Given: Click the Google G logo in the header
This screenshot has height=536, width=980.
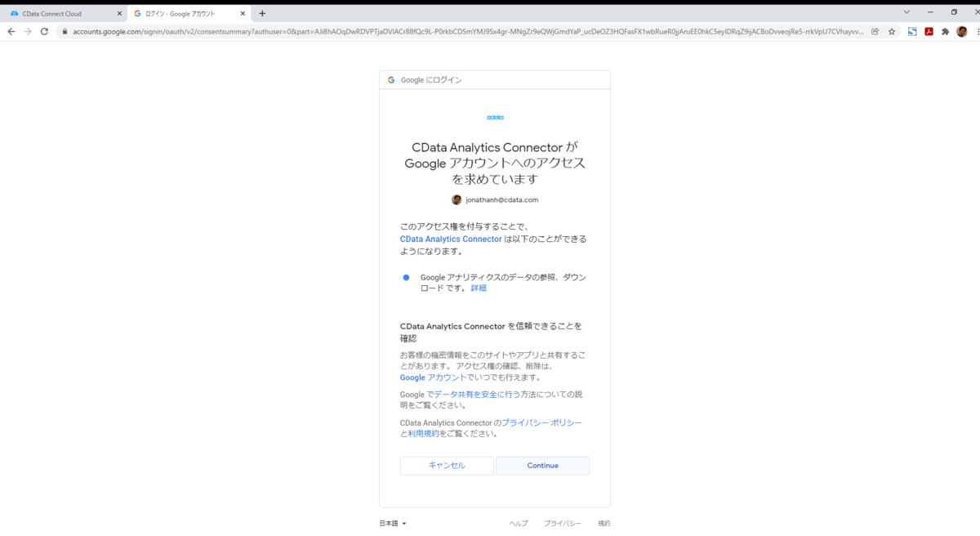Looking at the screenshot, I should 391,80.
